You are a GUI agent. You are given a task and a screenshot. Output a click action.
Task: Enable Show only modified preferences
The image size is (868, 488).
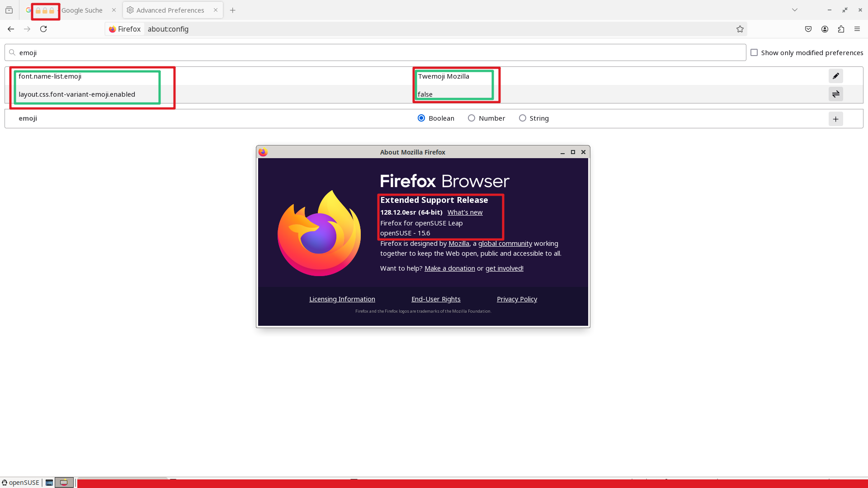pos(754,52)
